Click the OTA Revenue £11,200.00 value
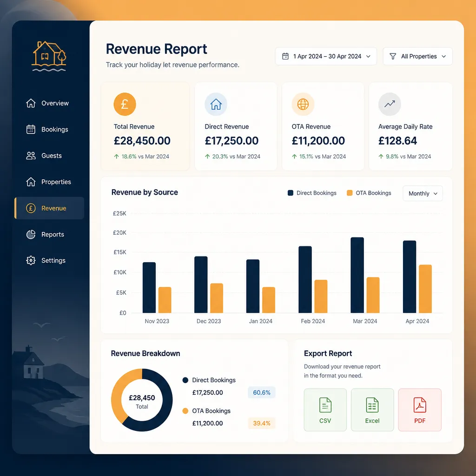This screenshot has width=476, height=476. [x=318, y=141]
